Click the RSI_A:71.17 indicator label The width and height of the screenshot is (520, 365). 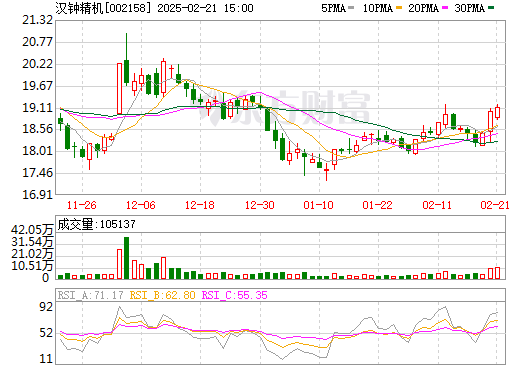coord(90,295)
